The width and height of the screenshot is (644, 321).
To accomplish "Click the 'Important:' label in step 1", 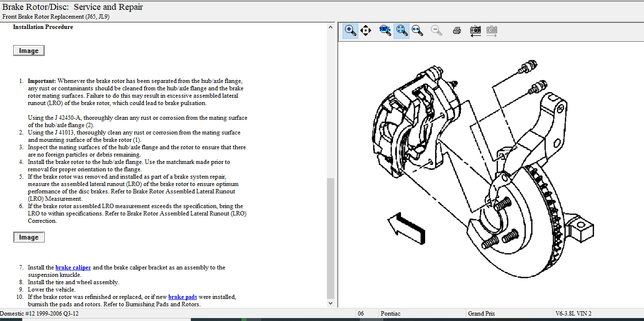I will click(x=42, y=81).
